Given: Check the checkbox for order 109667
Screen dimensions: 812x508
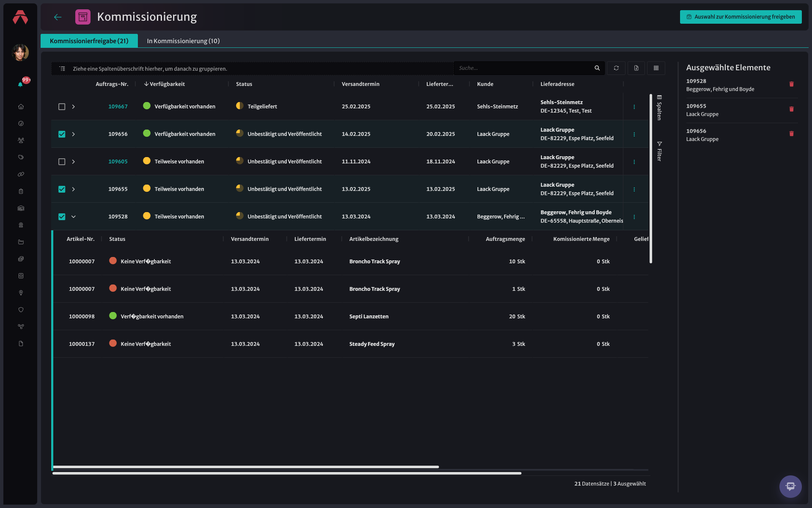Looking at the screenshot, I should pos(62,107).
